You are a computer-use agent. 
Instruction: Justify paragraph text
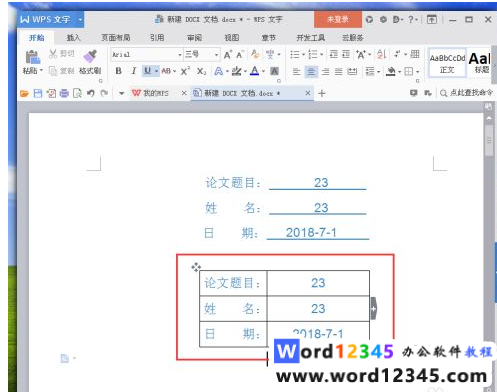[x=338, y=71]
